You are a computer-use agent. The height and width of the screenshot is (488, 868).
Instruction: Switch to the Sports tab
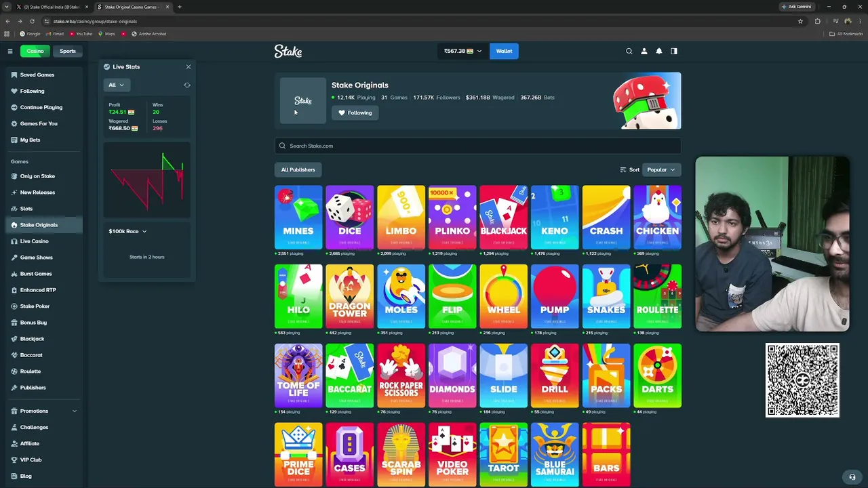tap(68, 51)
